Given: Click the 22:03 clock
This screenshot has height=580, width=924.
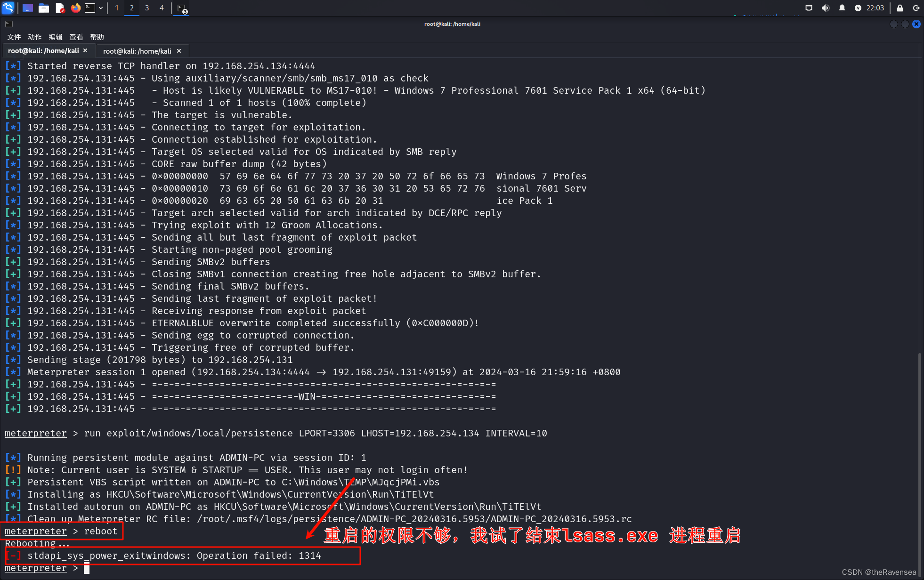Looking at the screenshot, I should click(x=875, y=8).
